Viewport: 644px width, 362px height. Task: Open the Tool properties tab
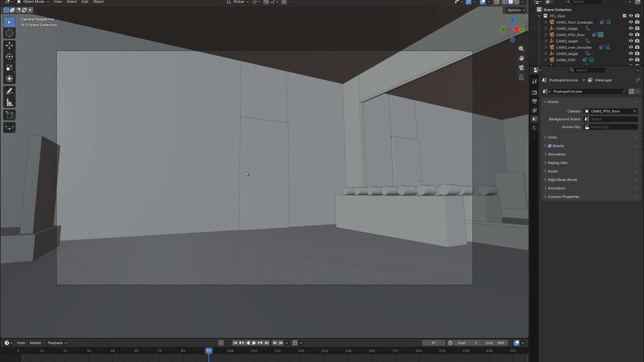[x=534, y=81]
